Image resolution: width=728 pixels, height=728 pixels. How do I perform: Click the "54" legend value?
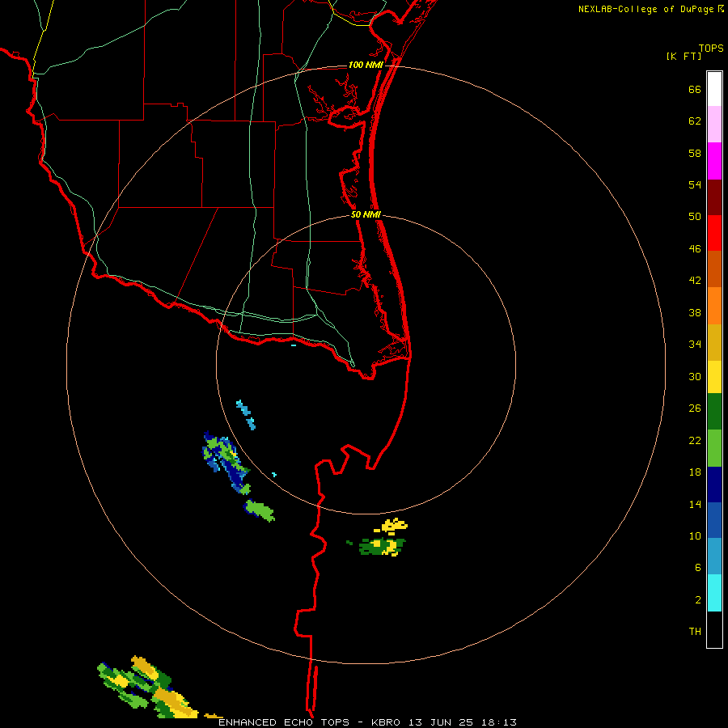[x=695, y=184]
